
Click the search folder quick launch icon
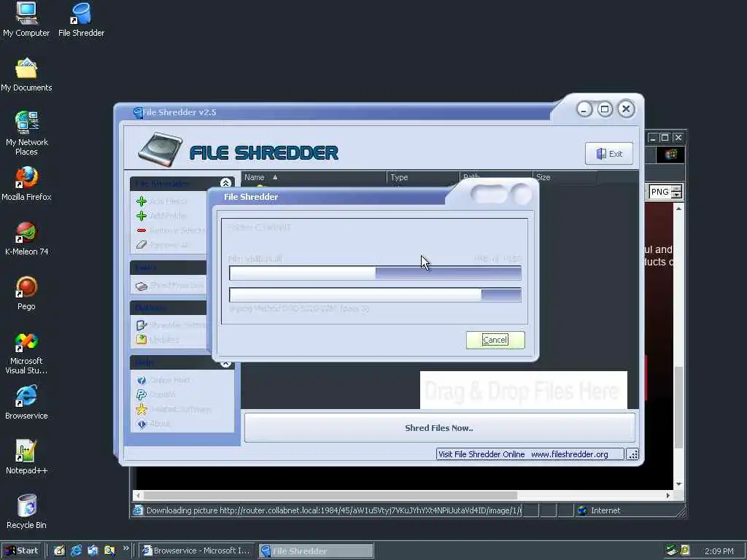[x=109, y=551]
